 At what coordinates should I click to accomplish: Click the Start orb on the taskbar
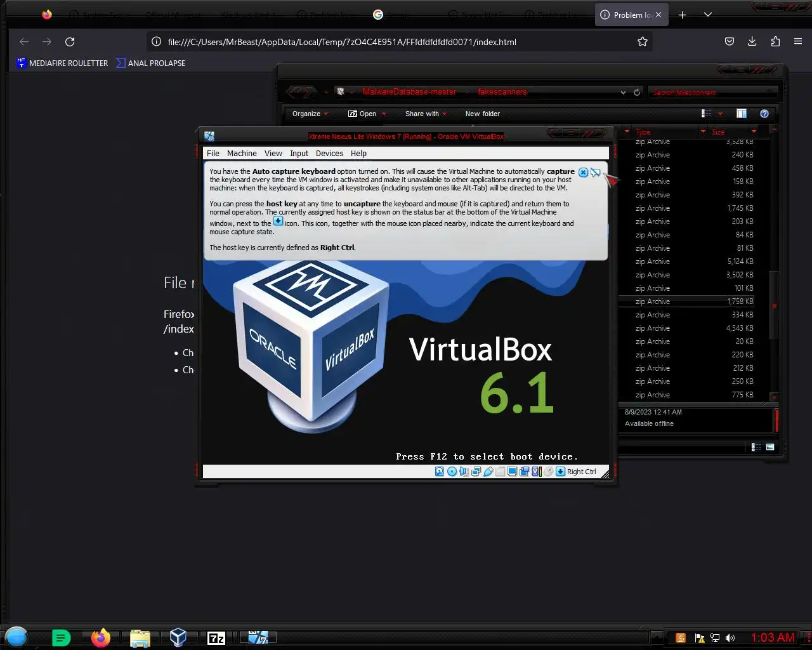click(16, 637)
